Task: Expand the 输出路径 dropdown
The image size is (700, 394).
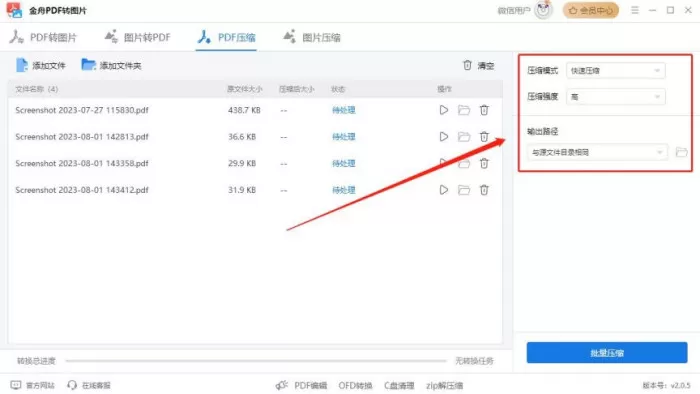Action: 597,152
